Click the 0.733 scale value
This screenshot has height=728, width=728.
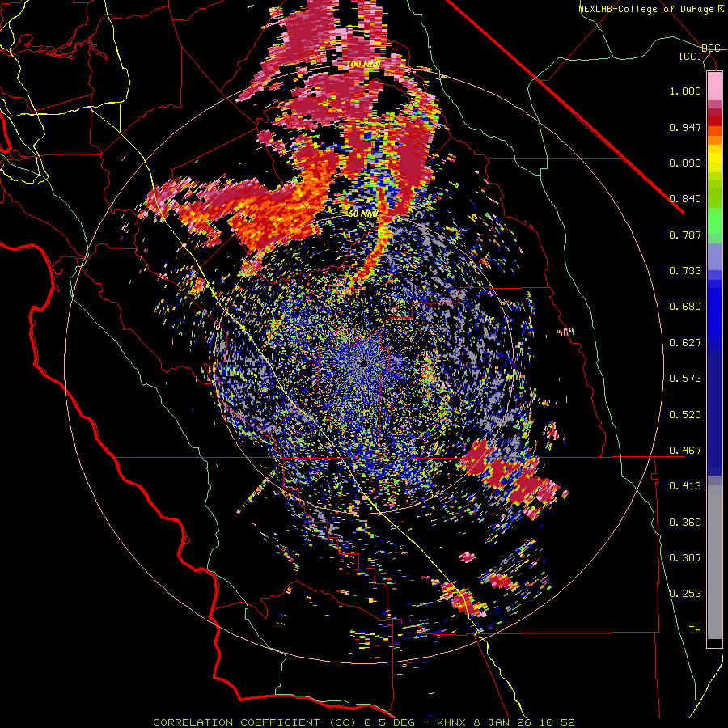click(685, 271)
